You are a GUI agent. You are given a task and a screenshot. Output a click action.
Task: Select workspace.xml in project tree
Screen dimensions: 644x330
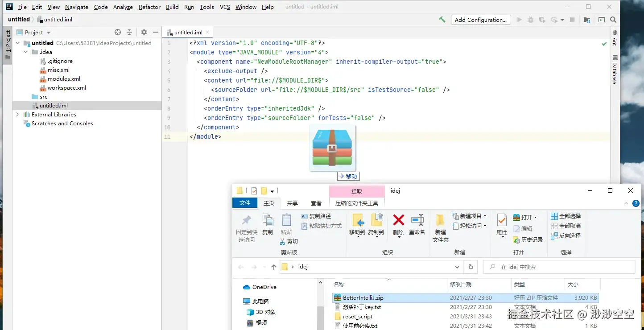click(x=67, y=88)
